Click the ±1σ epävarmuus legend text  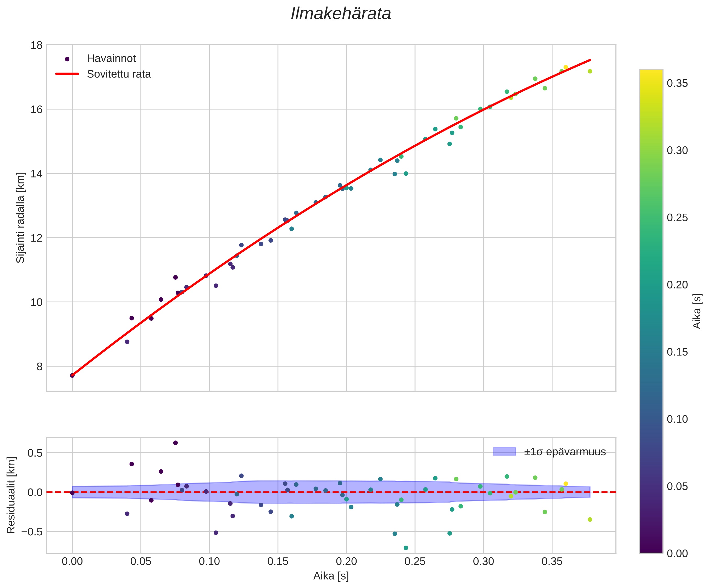[x=565, y=452]
